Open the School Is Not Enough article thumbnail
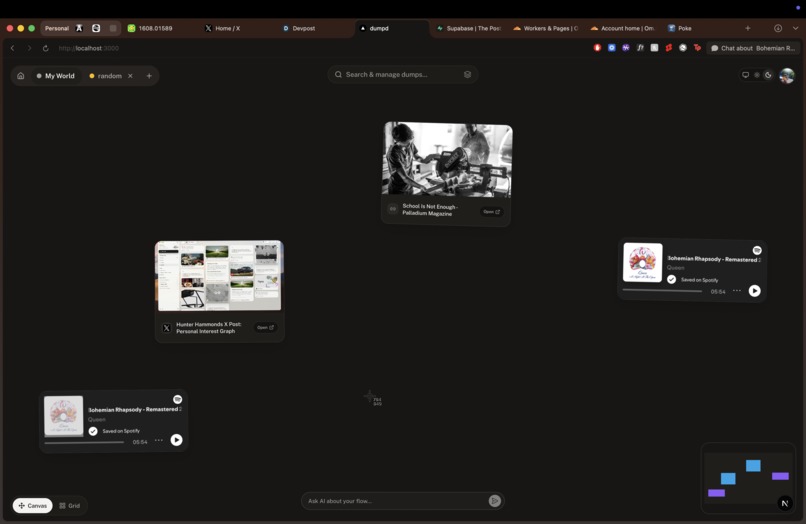806x524 pixels. point(447,159)
